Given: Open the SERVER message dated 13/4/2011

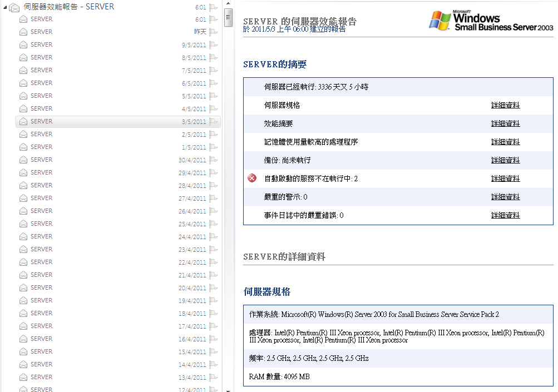Looking at the screenshot, I should 118,378.
